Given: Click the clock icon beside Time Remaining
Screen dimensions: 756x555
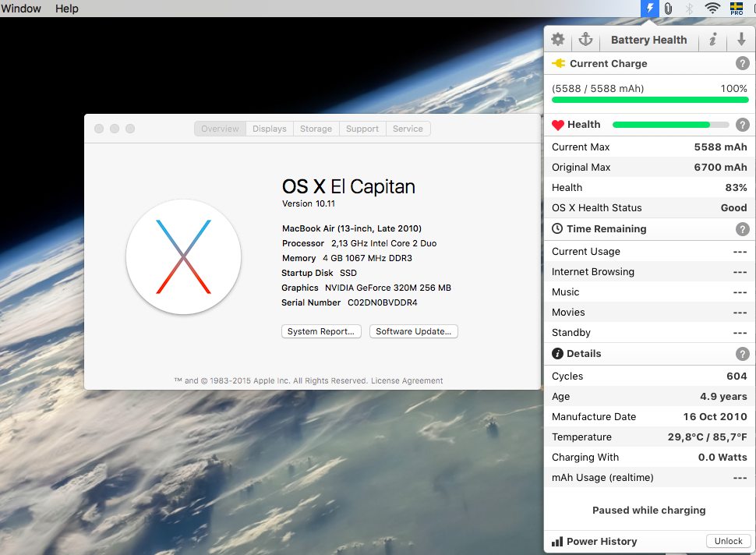Looking at the screenshot, I should [x=557, y=228].
